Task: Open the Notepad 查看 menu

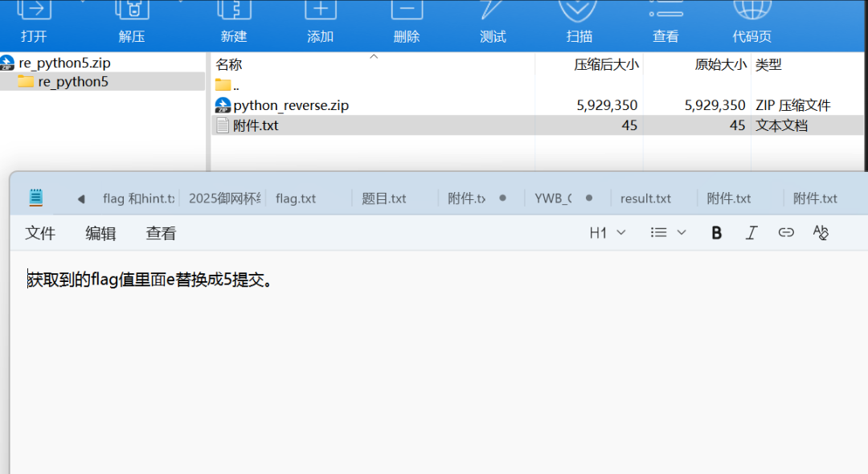Action: pos(161,233)
